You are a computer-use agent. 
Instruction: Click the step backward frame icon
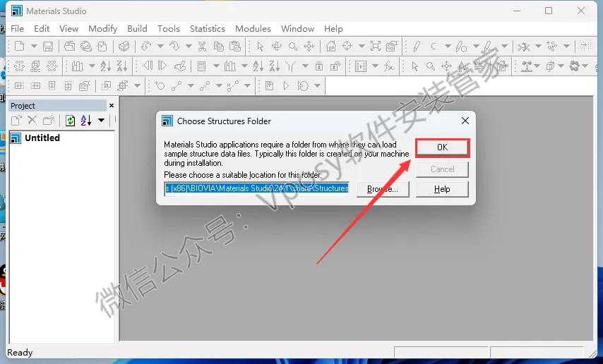click(x=148, y=66)
